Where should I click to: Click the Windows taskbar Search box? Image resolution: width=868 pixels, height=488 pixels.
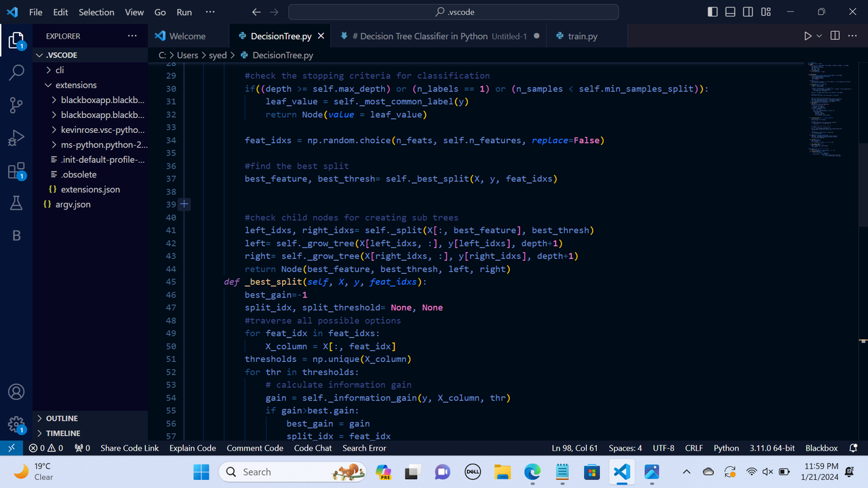(292, 472)
